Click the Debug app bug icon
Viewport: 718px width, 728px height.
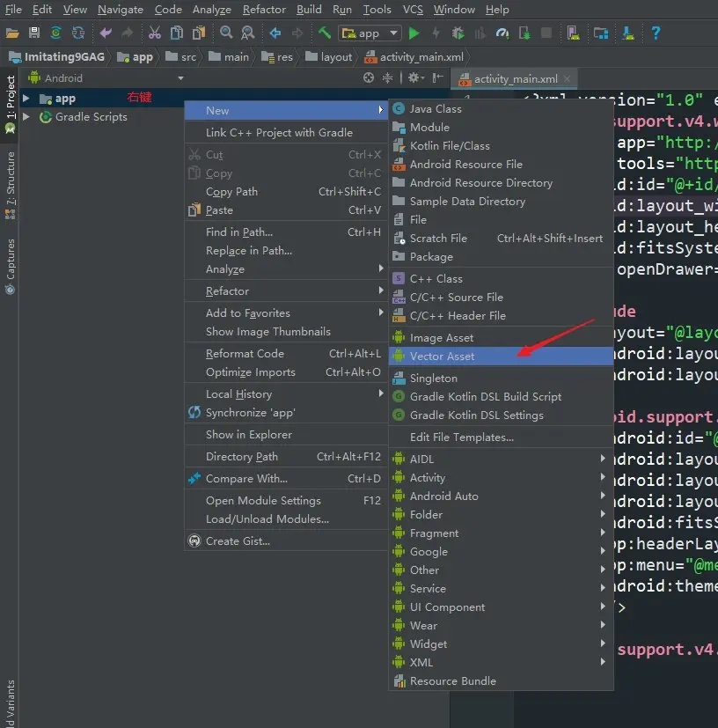pos(458,33)
